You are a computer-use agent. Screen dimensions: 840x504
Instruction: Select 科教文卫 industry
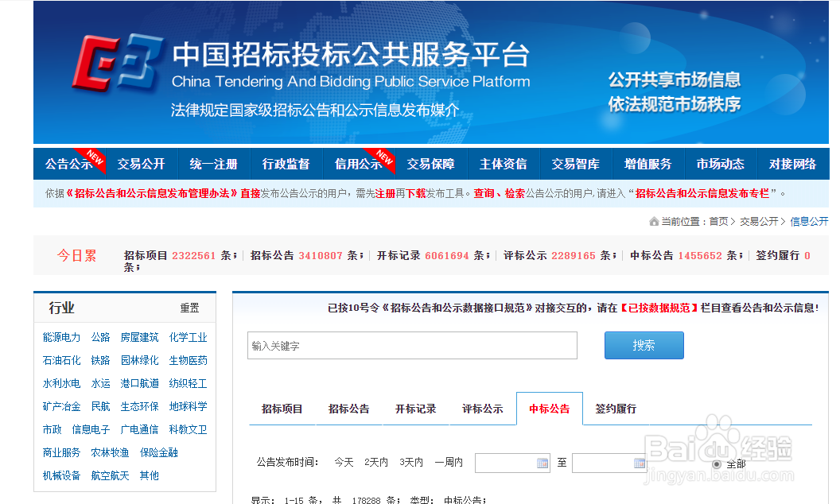(x=188, y=429)
